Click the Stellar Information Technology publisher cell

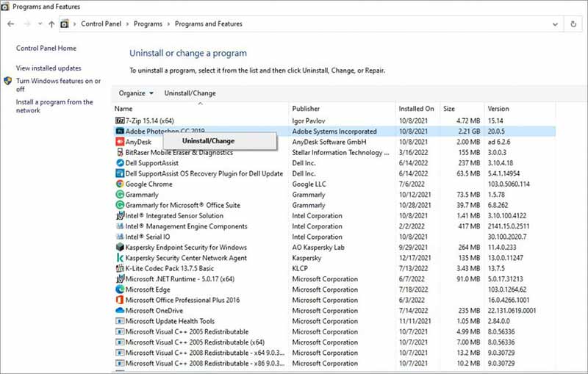340,153
